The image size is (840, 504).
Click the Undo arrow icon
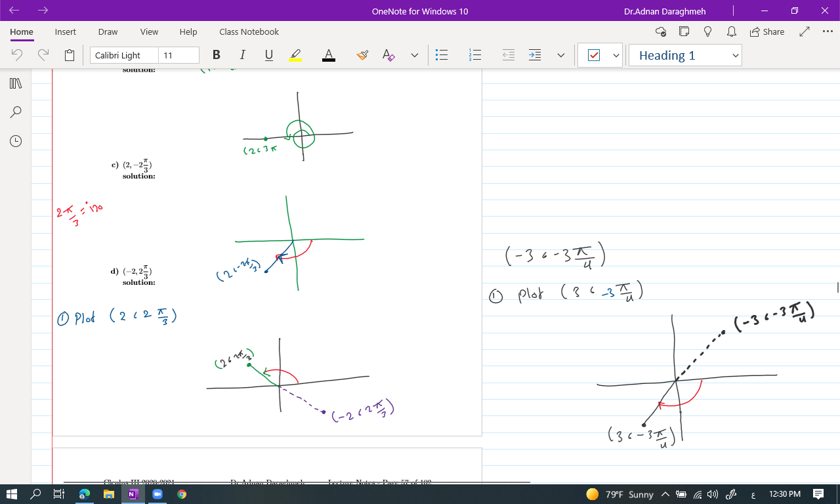coord(18,56)
